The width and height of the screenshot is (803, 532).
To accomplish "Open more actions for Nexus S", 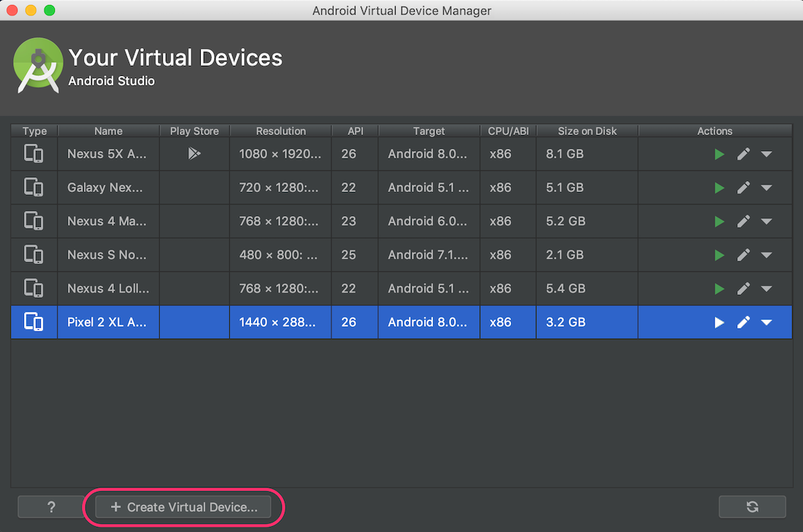I will (766, 255).
